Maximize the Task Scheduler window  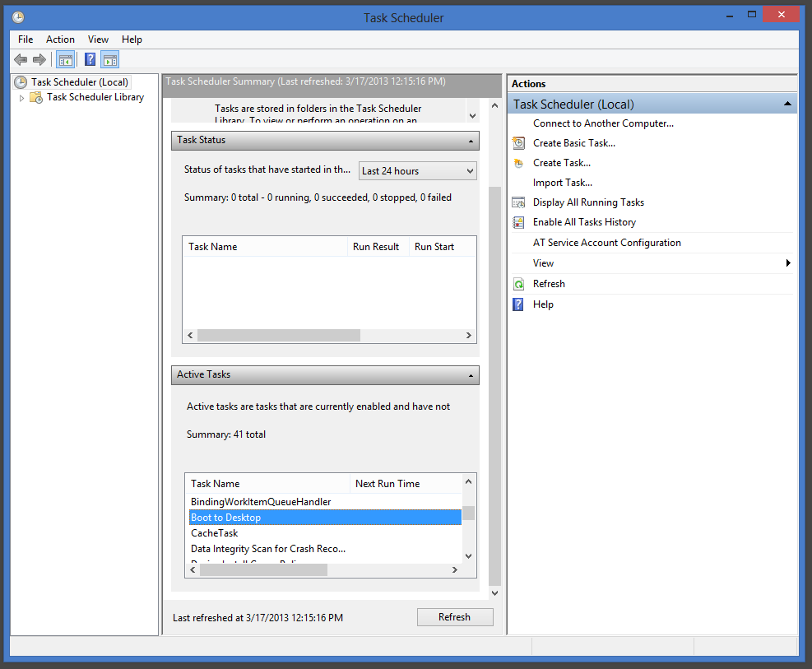pyautogui.click(x=752, y=15)
